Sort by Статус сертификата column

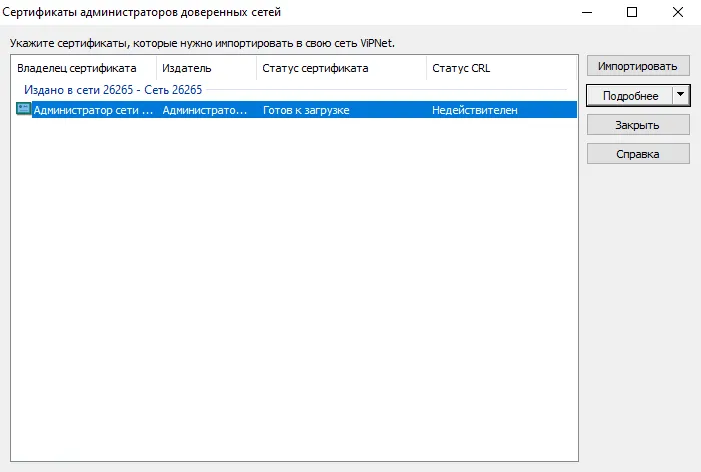[x=342, y=68]
